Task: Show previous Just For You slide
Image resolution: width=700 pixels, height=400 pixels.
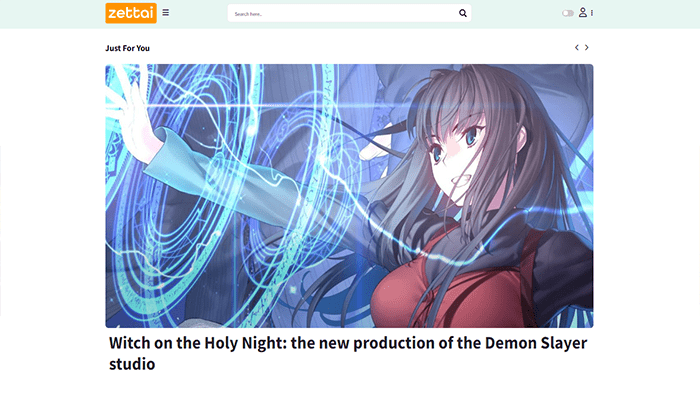Action: coord(577,47)
